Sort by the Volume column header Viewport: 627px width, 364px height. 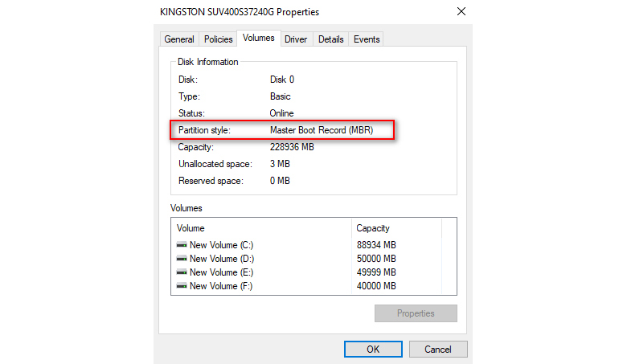tap(261, 228)
